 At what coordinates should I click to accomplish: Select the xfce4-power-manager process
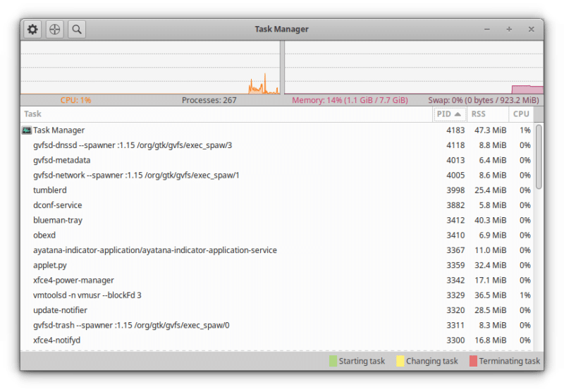[277, 280]
